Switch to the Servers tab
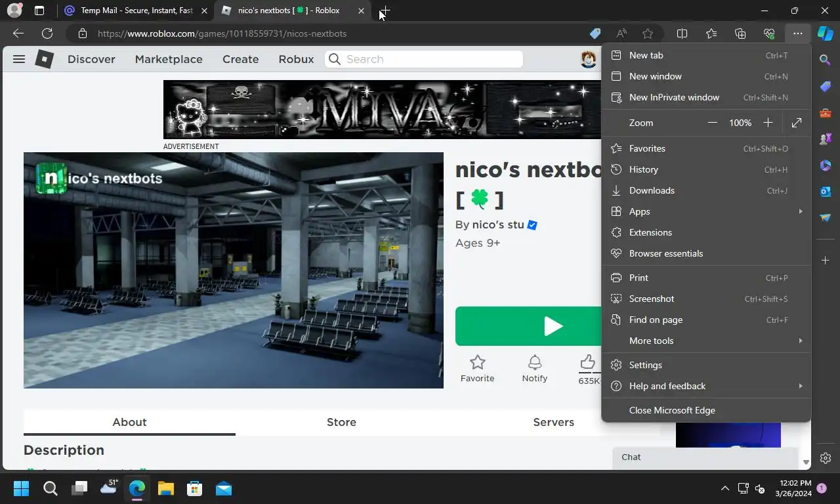The image size is (840, 504). tap(553, 422)
